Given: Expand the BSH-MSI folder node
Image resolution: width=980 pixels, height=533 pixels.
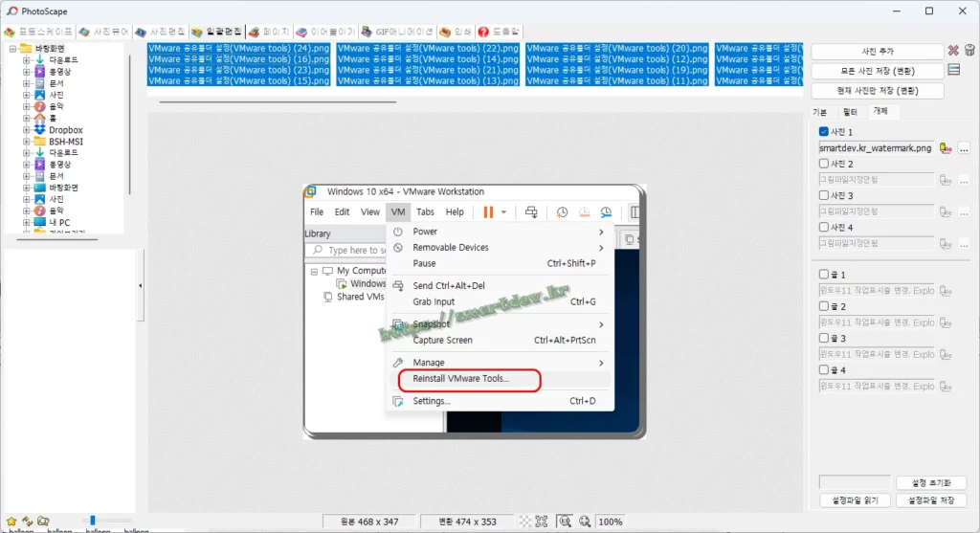Looking at the screenshot, I should tap(26, 142).
